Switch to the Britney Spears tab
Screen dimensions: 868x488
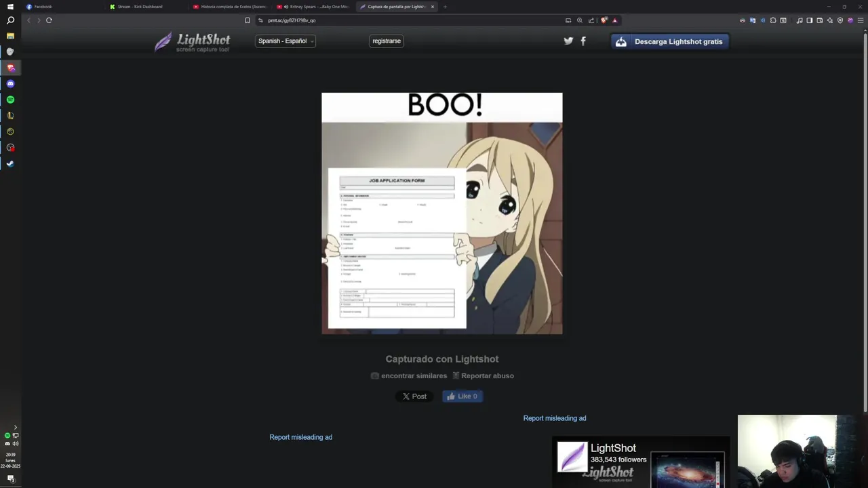pos(314,7)
